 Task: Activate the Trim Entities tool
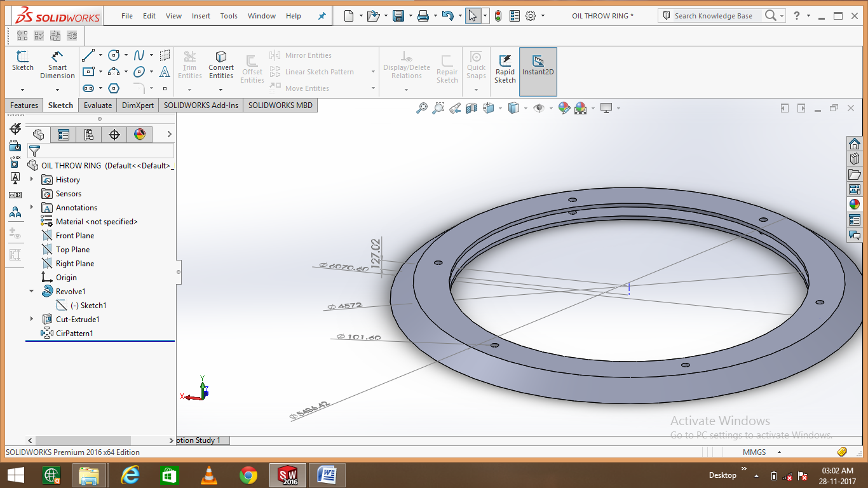(189, 64)
